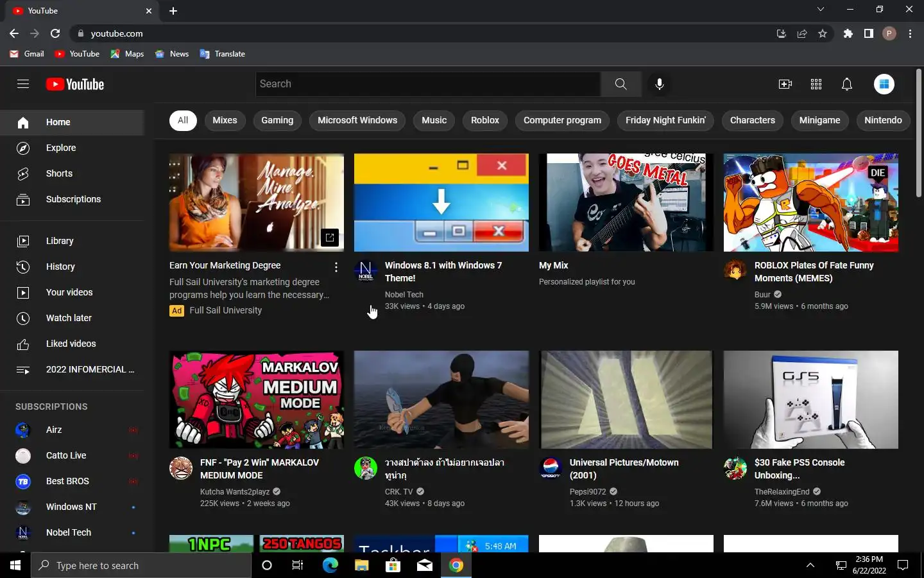Screen dimensions: 924x578
Task: Go to Home in sidebar
Action: pyautogui.click(x=72, y=122)
